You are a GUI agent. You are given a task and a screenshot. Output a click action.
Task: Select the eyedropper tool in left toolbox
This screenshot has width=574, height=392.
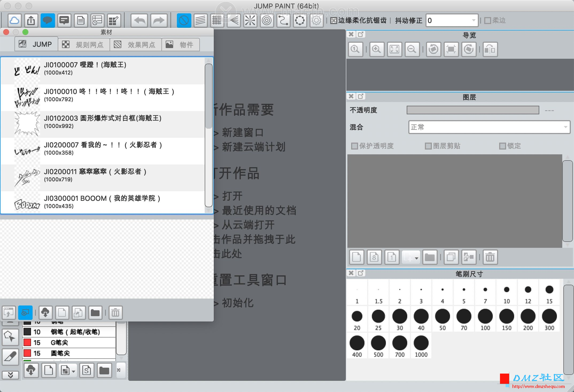10,356
